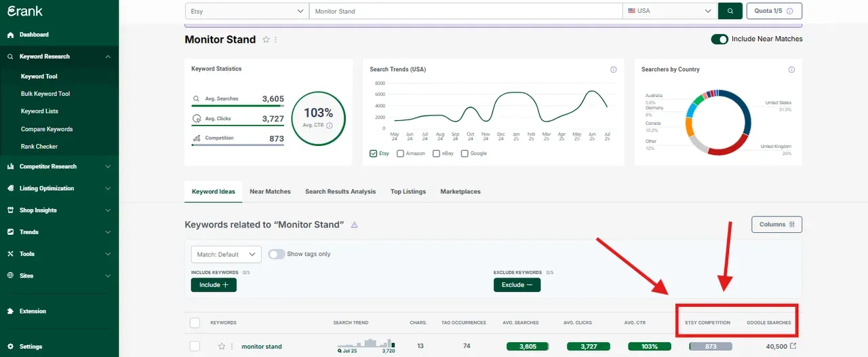This screenshot has width=868, height=357.
Task: Open Rank Checker in sidebar
Action: click(39, 147)
